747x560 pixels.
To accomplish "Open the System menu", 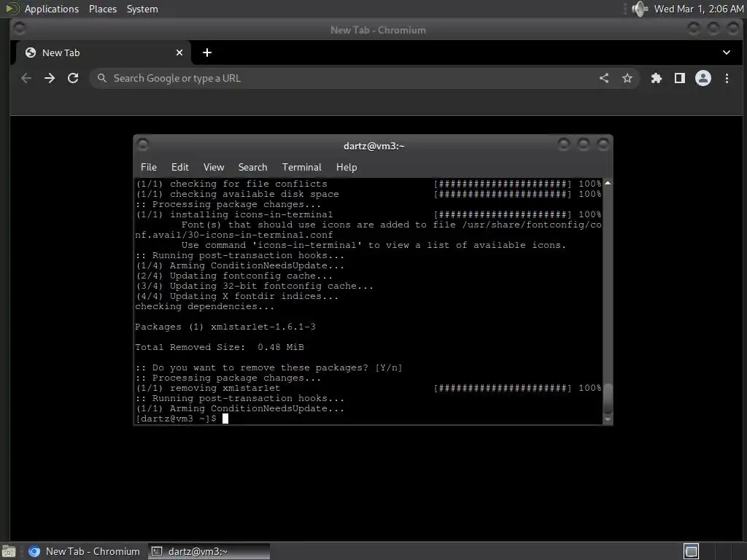I will pyautogui.click(x=142, y=9).
